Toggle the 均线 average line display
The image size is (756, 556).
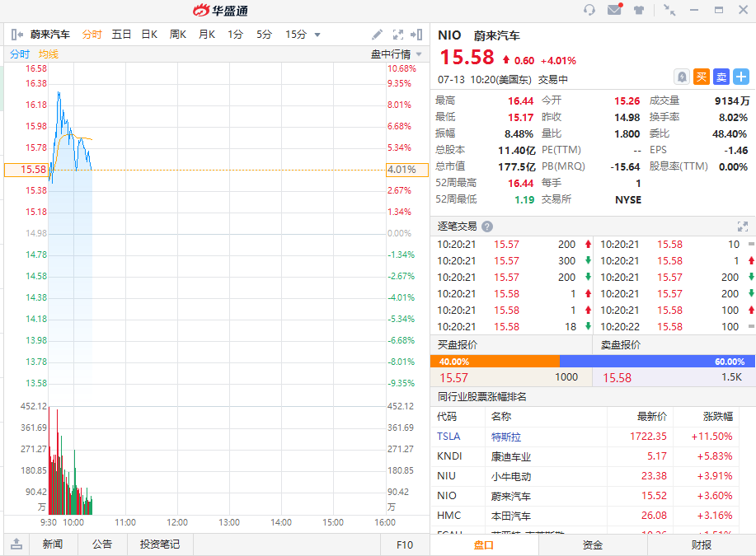(49, 54)
